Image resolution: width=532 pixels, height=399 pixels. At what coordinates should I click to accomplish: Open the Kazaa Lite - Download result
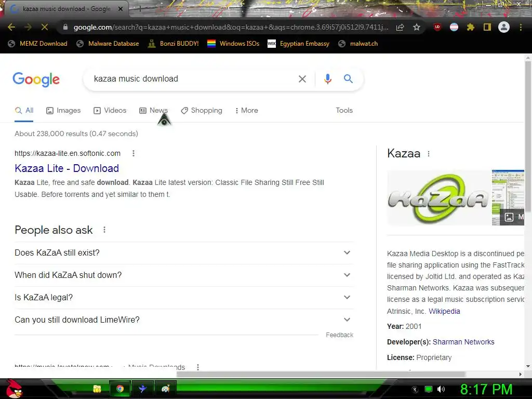[67, 168]
